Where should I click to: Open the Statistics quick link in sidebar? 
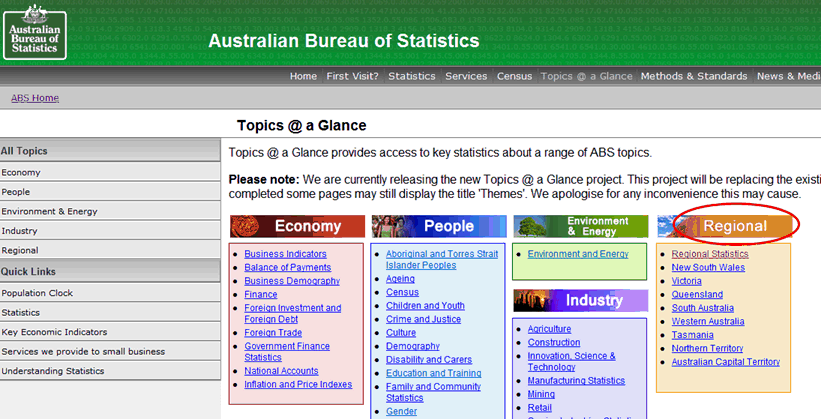[110, 312]
